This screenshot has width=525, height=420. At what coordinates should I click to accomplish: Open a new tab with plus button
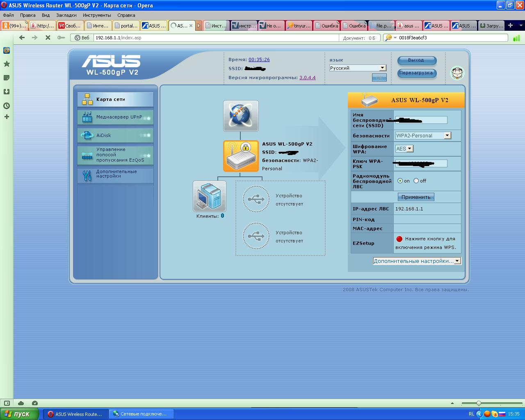click(x=510, y=25)
